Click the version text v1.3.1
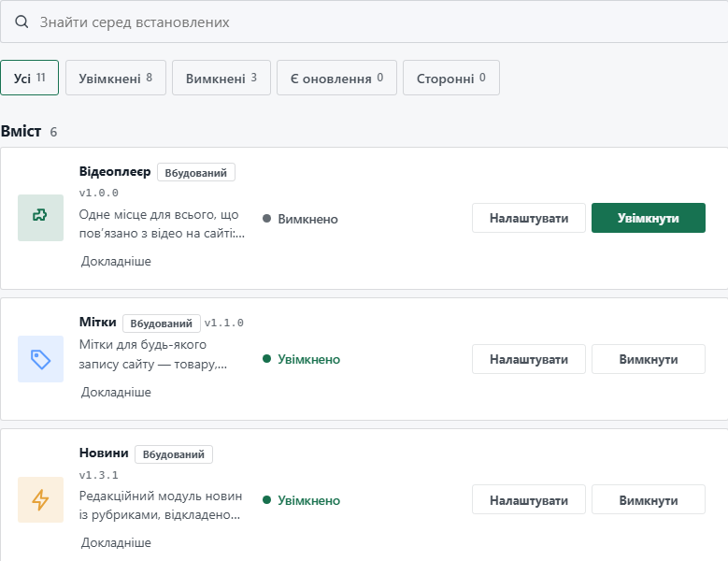This screenshot has height=561, width=728. coord(98,475)
